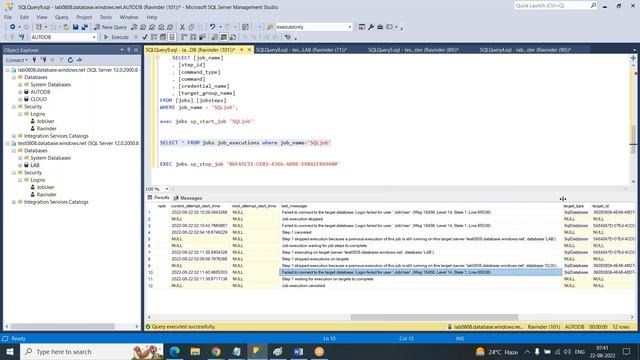
Task: Collapse the lab0808 server node
Action: [7, 70]
